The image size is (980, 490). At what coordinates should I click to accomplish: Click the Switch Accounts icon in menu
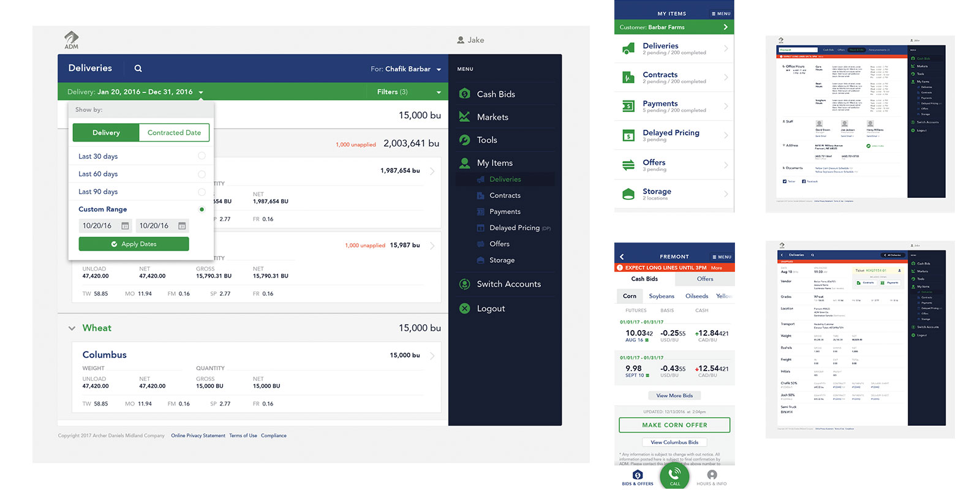tap(465, 284)
